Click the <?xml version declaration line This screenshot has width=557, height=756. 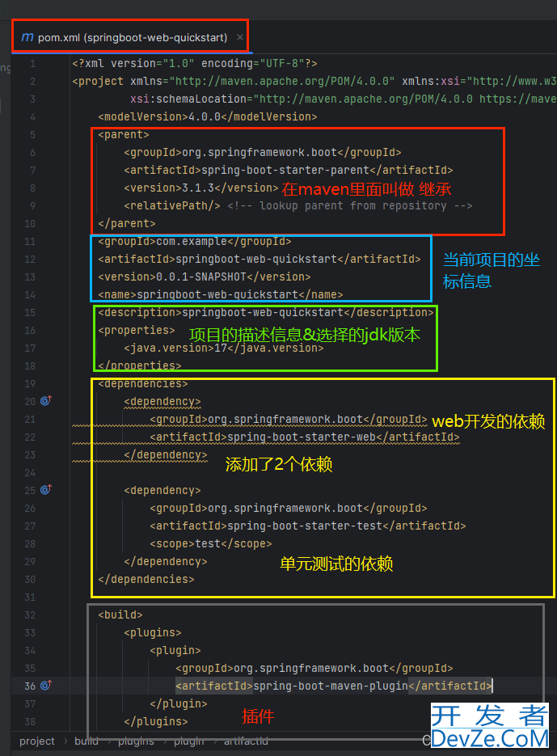point(195,64)
